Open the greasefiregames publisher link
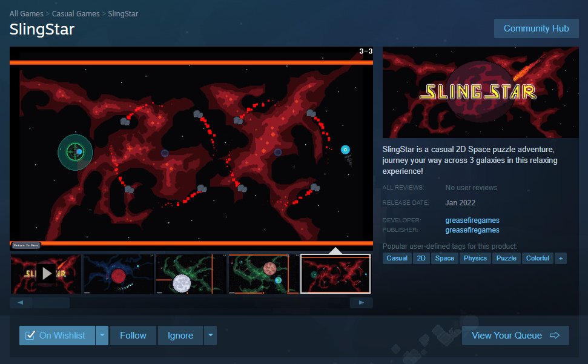 [472, 230]
